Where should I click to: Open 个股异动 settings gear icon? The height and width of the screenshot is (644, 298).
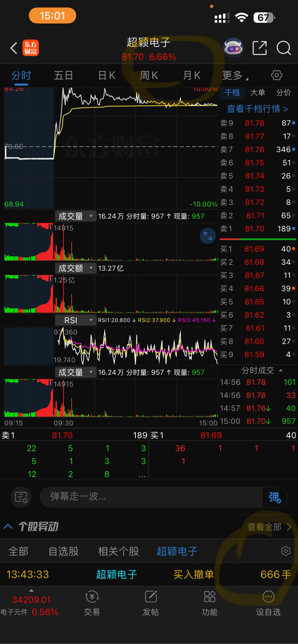pyautogui.click(x=286, y=551)
